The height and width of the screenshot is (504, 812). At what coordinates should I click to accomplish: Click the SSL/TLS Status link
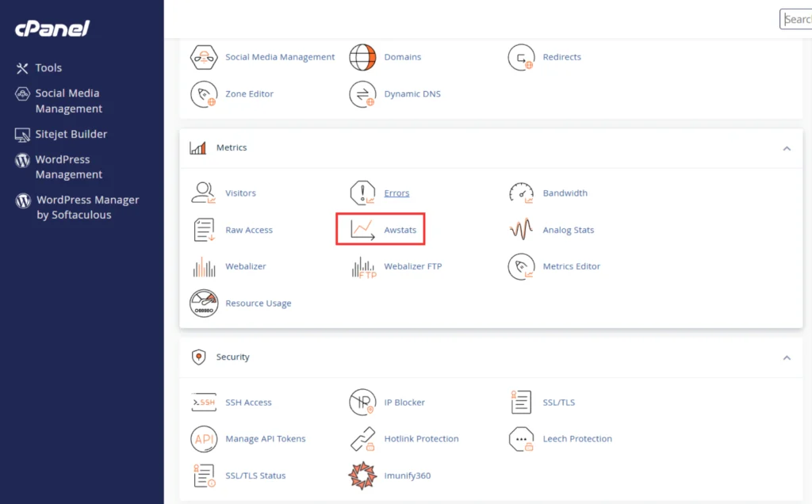(255, 475)
